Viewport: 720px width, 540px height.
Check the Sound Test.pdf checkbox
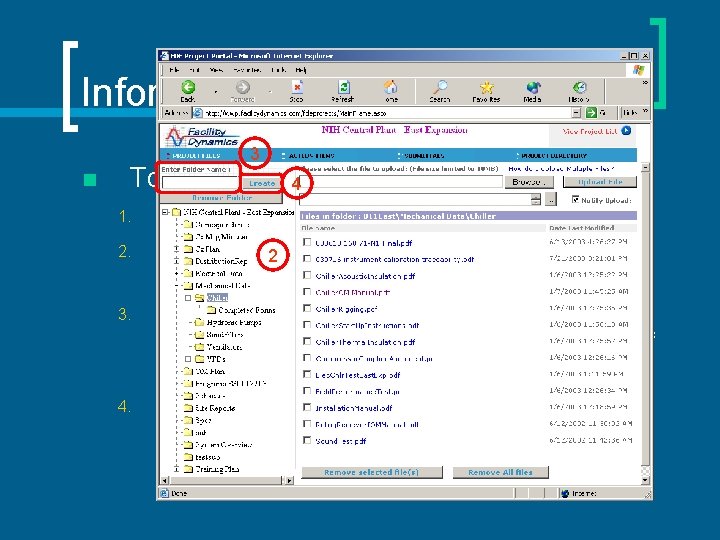click(307, 440)
